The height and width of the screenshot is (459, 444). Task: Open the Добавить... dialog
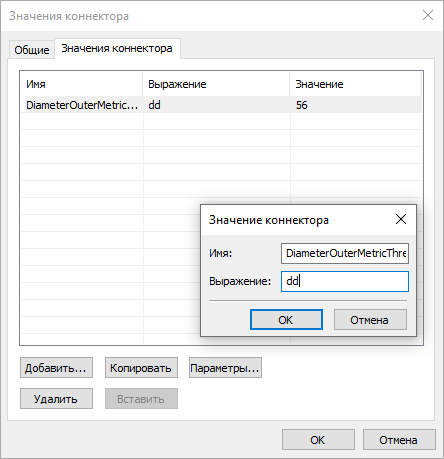pos(56,368)
